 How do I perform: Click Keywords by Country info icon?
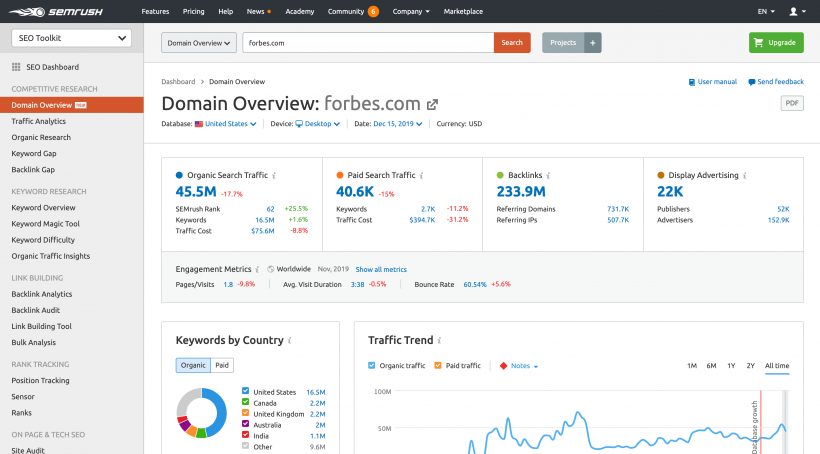click(289, 340)
